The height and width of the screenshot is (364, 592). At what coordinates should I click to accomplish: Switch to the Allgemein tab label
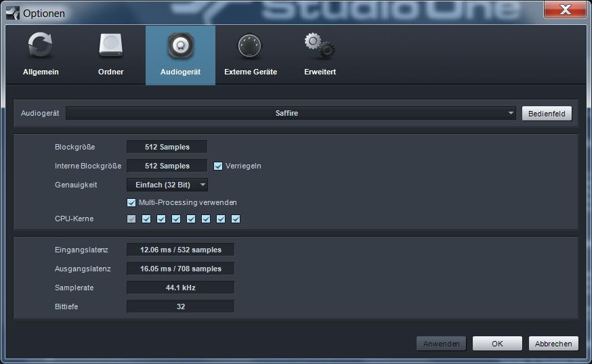pos(41,72)
